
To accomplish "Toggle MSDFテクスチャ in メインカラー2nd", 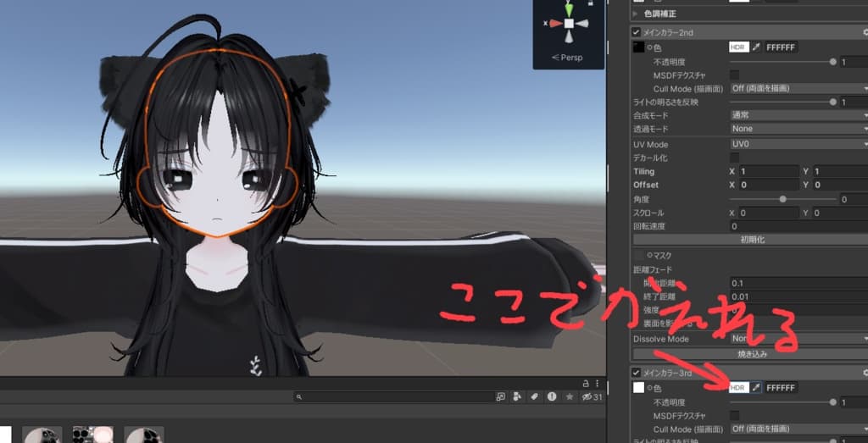I will pyautogui.click(x=734, y=75).
